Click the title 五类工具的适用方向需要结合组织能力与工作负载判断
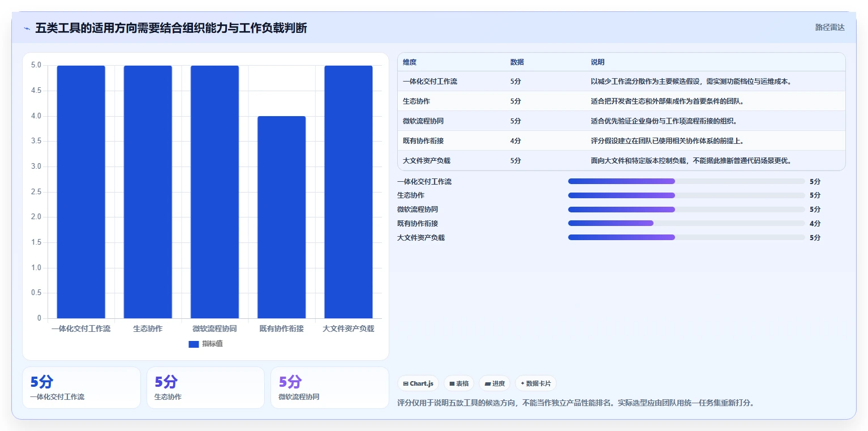The height and width of the screenshot is (431, 868). pos(171,28)
